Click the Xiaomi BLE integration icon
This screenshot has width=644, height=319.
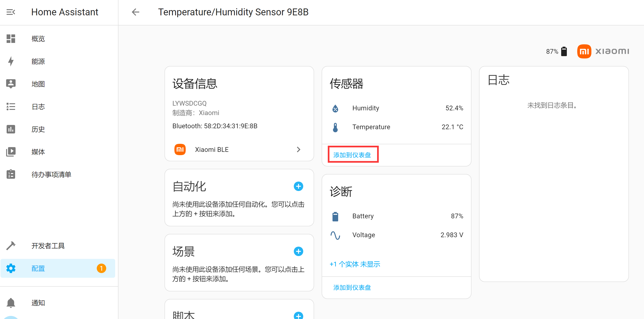[x=179, y=149]
